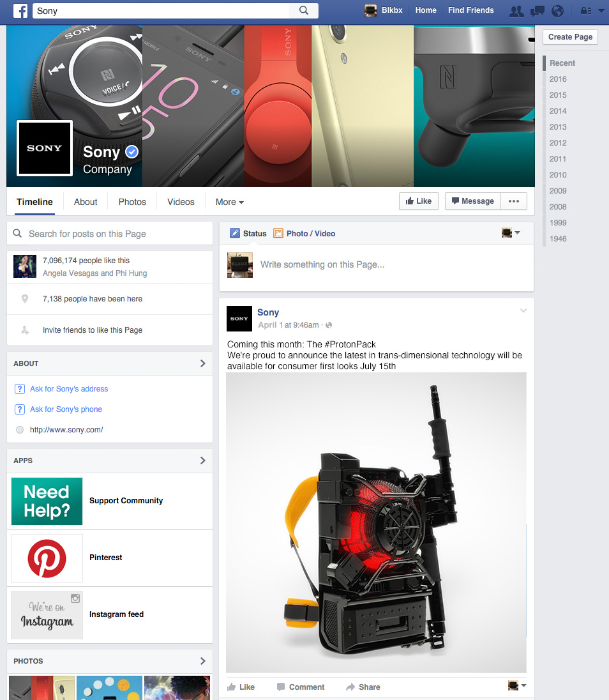Viewport: 609px width, 700px height.
Task: Click the Create Page button
Action: pyautogui.click(x=570, y=37)
